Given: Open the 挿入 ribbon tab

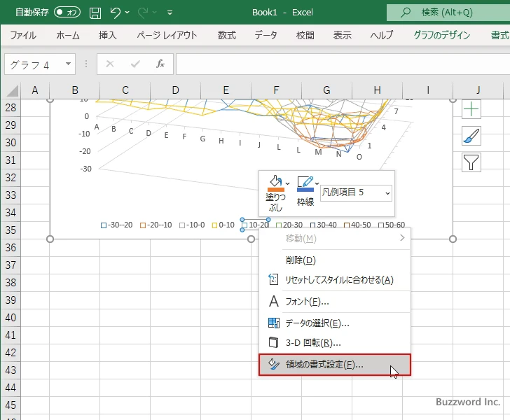Looking at the screenshot, I should tap(107, 35).
